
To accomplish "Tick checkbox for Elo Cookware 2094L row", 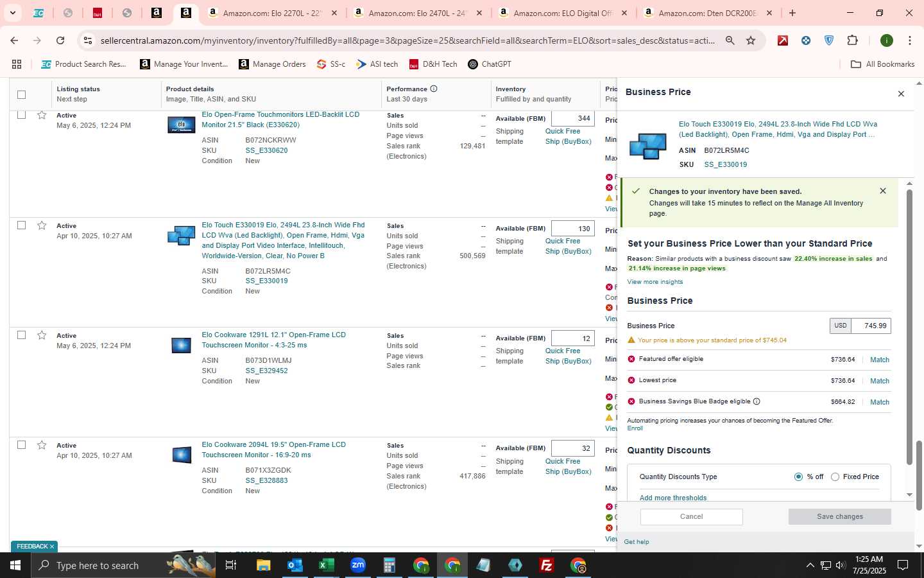I will tap(21, 444).
